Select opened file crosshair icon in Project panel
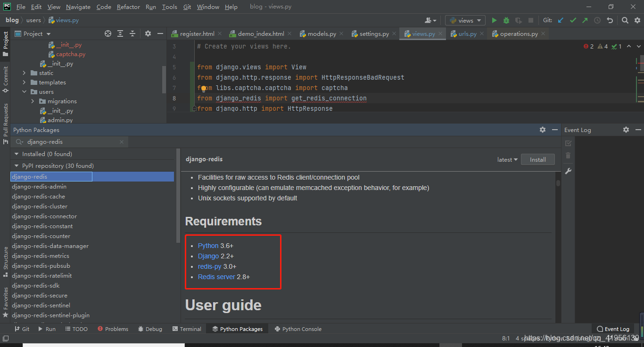Screen dimensions: 644x347 tap(108, 33)
